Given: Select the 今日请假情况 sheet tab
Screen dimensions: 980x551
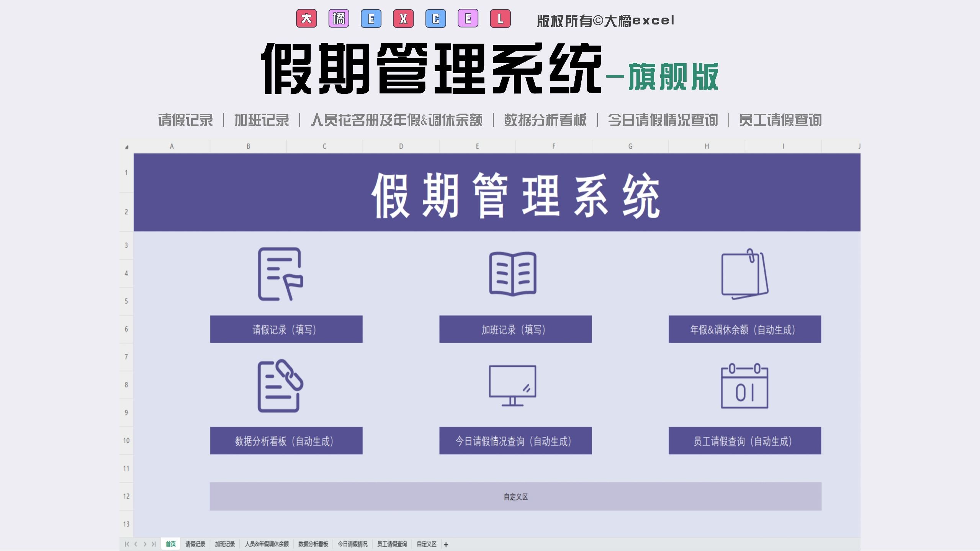Looking at the screenshot, I should point(353,543).
